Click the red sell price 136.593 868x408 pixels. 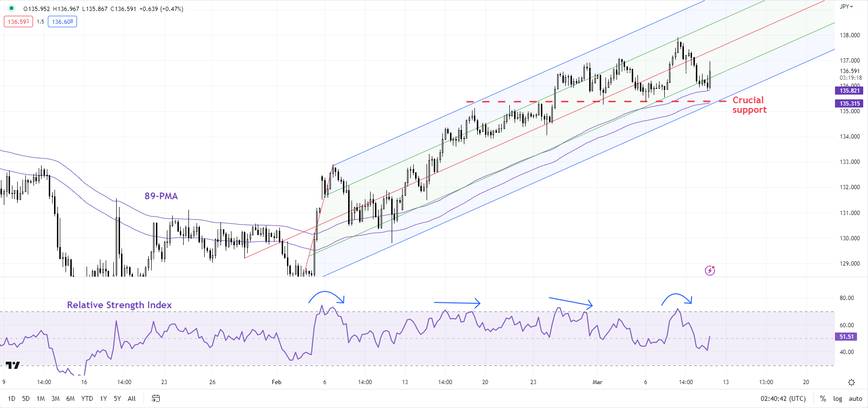[18, 21]
